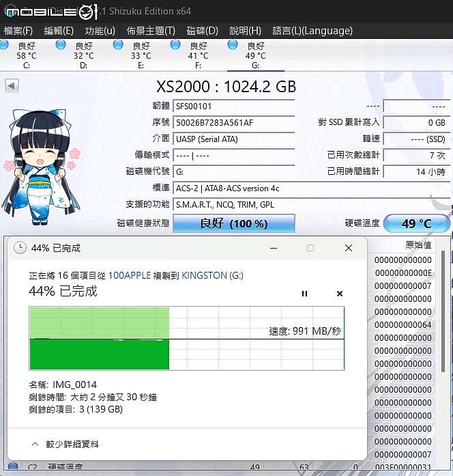Click the SMART attribute list scrollbar

click(443, 311)
